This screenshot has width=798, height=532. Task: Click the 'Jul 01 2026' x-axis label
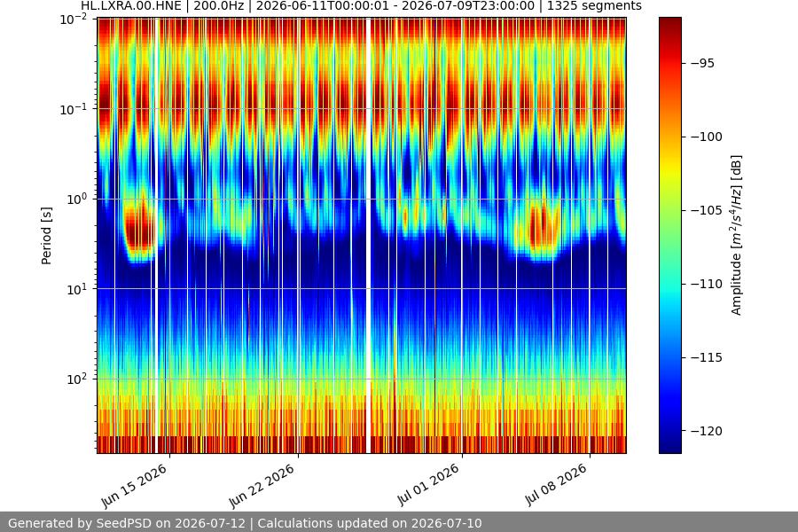tap(428, 485)
